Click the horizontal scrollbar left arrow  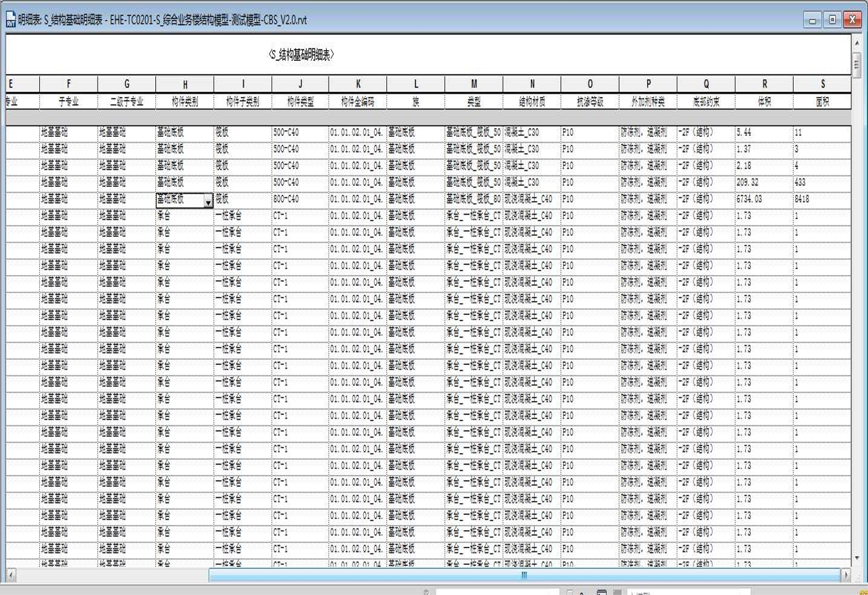pyautogui.click(x=11, y=575)
